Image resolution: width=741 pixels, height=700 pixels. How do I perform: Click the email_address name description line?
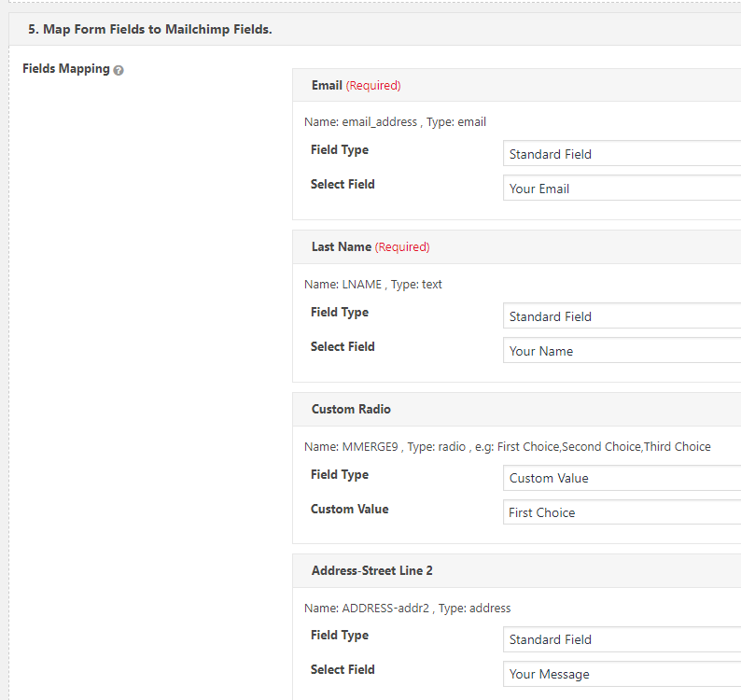click(395, 121)
